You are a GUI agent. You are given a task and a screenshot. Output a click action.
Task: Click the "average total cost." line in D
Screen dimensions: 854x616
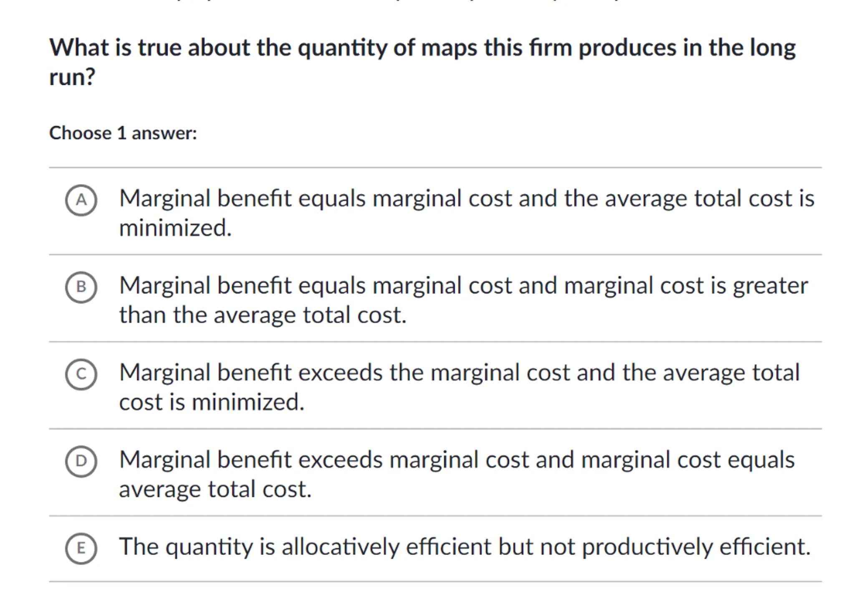[215, 489]
